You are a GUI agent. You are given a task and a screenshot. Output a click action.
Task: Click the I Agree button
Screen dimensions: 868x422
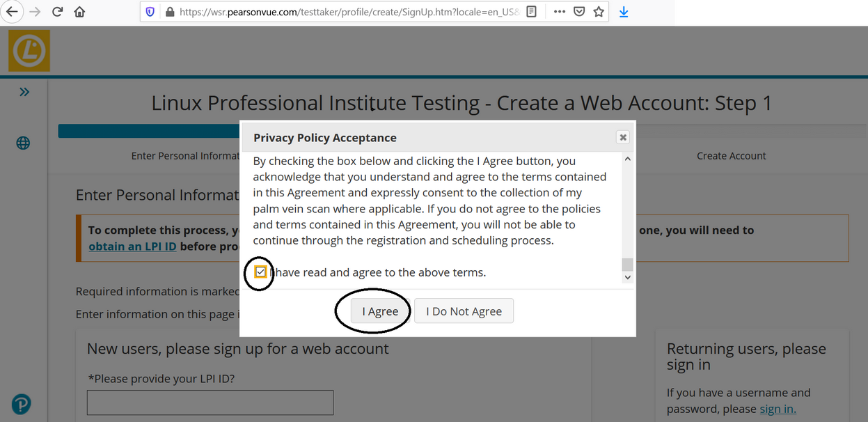tap(380, 311)
